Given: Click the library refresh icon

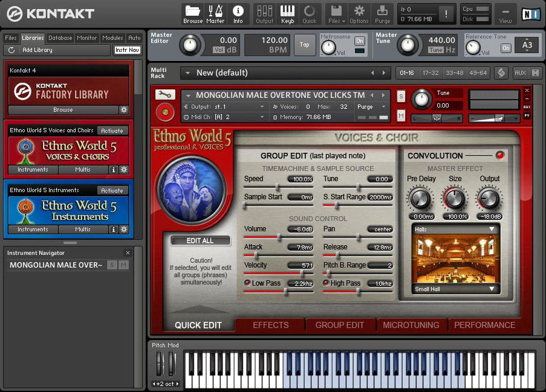Looking at the screenshot, I should 11,50.
